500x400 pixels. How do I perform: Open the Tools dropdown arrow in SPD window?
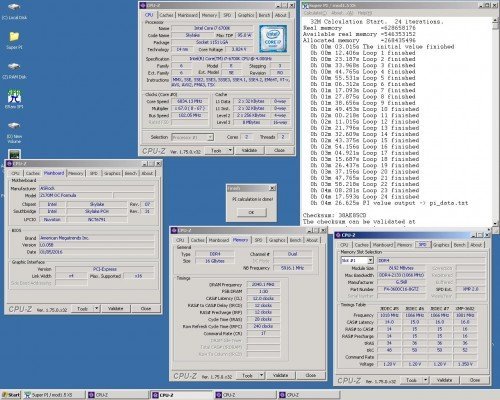425,380
